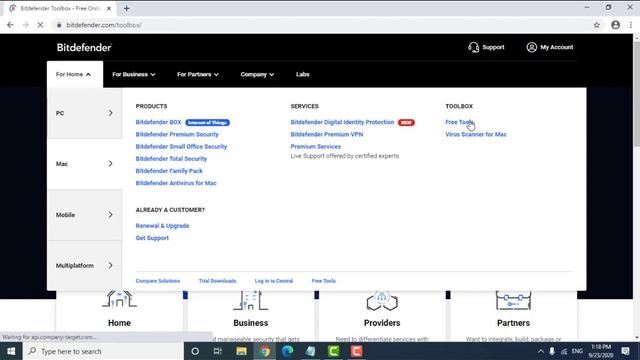
Task: Open Bitdefender Total Security link
Action: tap(171, 159)
